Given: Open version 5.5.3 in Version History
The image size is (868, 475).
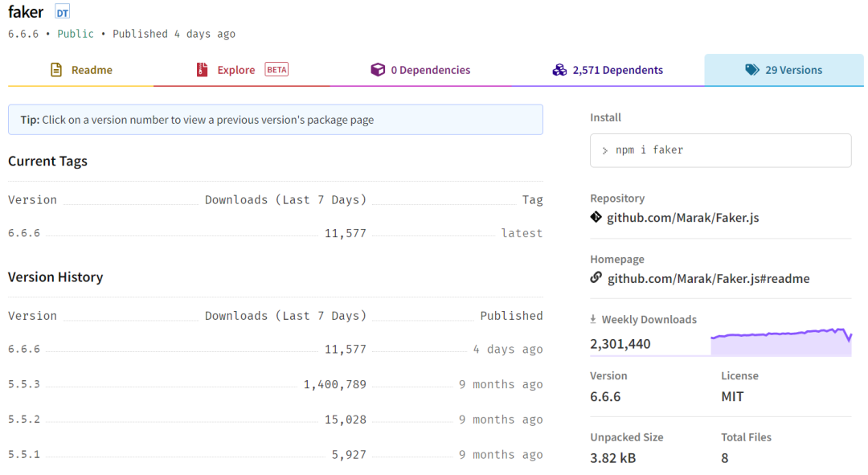Looking at the screenshot, I should tap(24, 385).
